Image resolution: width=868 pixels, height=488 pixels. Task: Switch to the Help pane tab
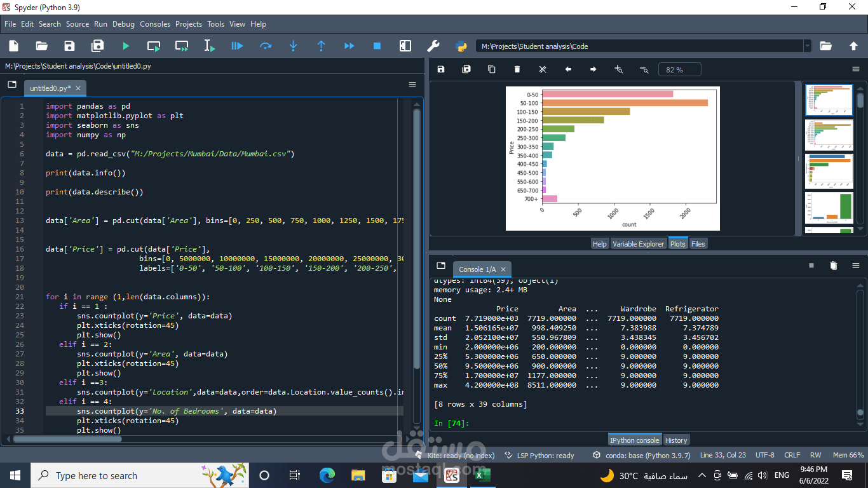599,244
